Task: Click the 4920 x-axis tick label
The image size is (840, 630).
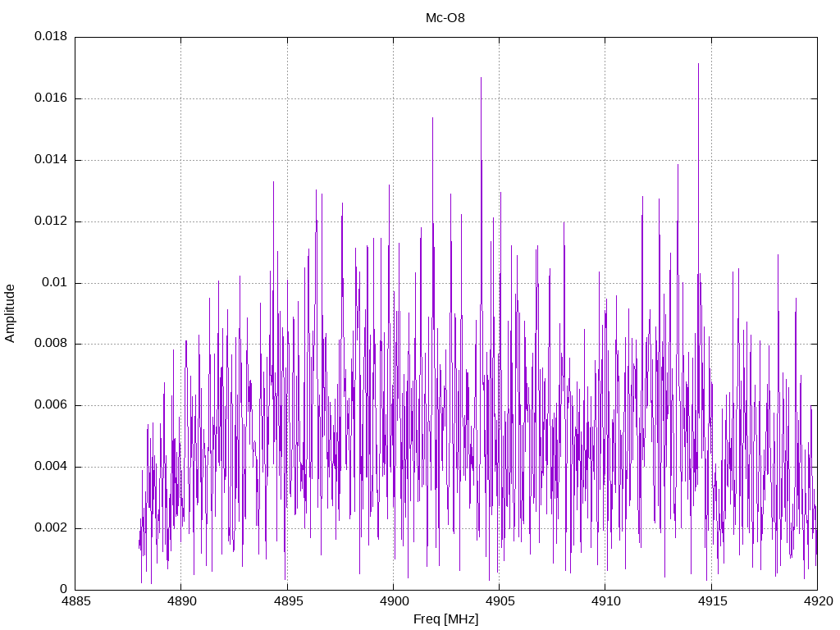Action: tap(818, 601)
